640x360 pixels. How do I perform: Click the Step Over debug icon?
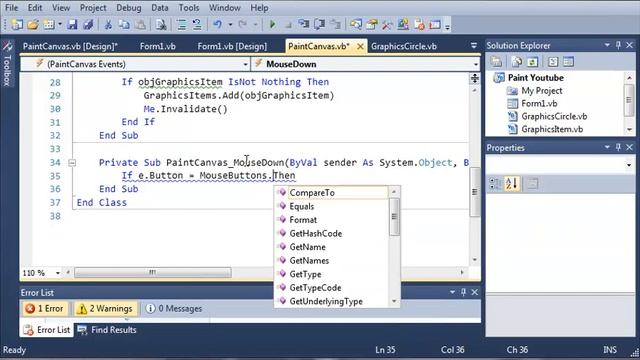tap(319, 25)
